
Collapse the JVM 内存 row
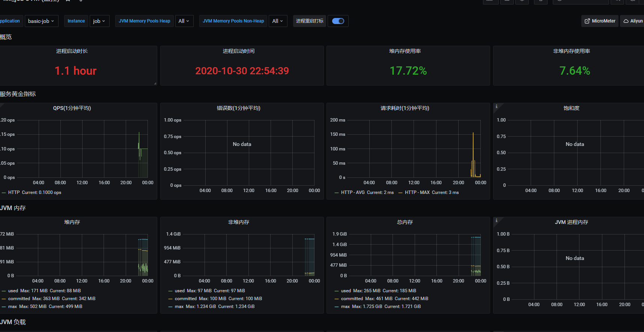click(13, 208)
